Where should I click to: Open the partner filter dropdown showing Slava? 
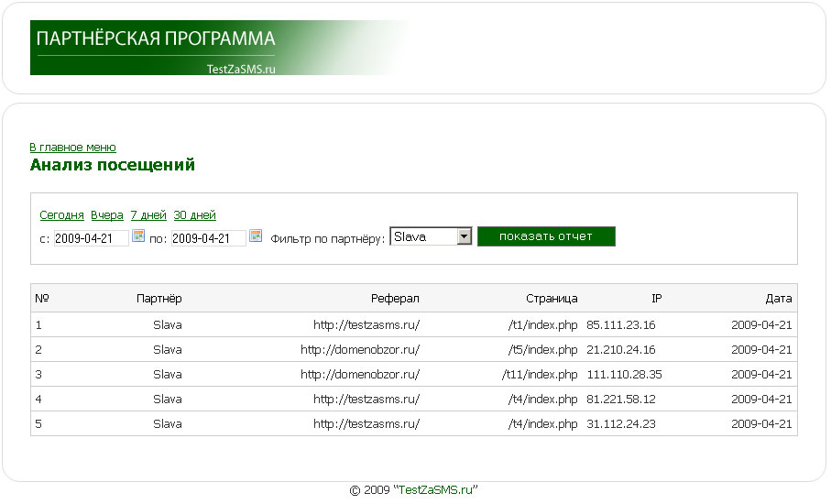point(431,236)
